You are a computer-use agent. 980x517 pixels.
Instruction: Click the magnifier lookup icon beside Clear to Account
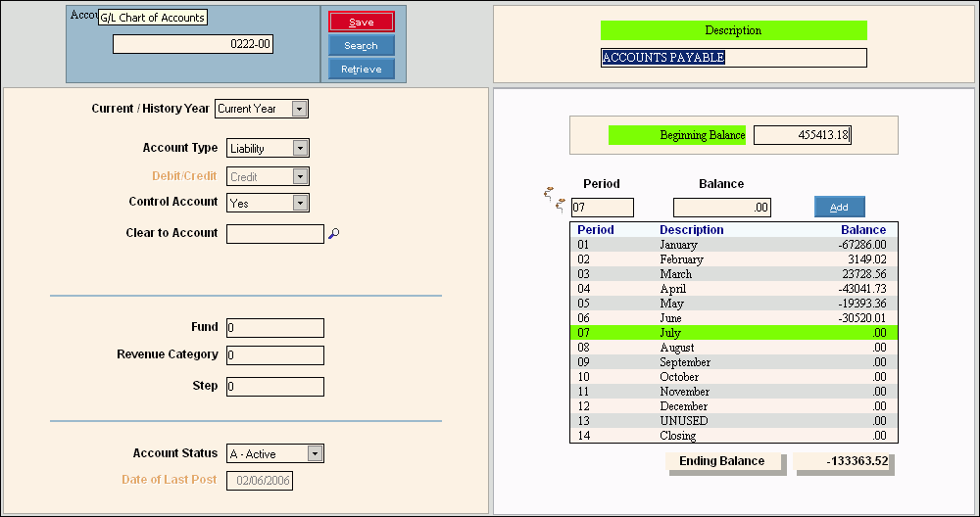coord(334,234)
